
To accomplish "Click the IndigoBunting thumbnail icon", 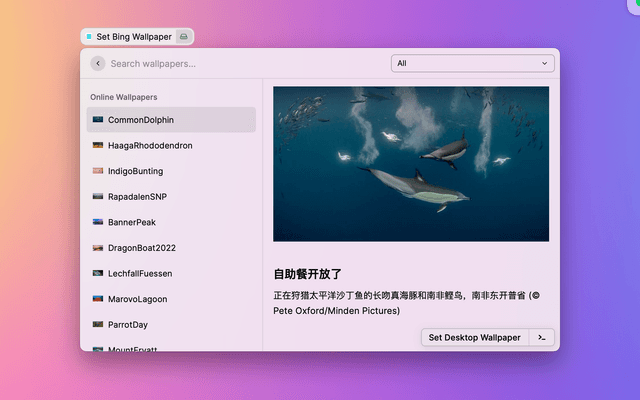I will coord(98,171).
